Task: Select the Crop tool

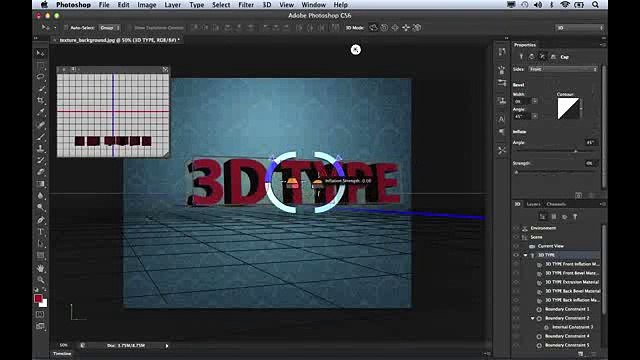Action: tap(40, 100)
